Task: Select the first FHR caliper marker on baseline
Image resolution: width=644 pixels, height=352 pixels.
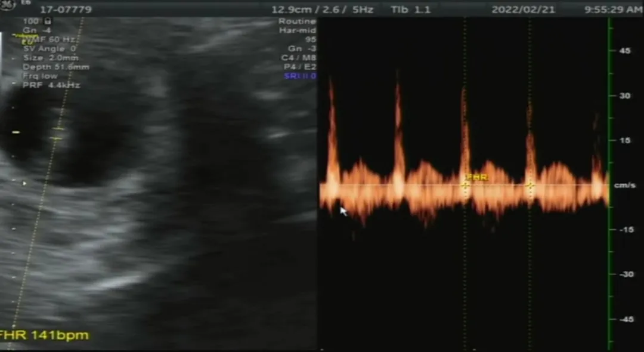Action: point(465,186)
